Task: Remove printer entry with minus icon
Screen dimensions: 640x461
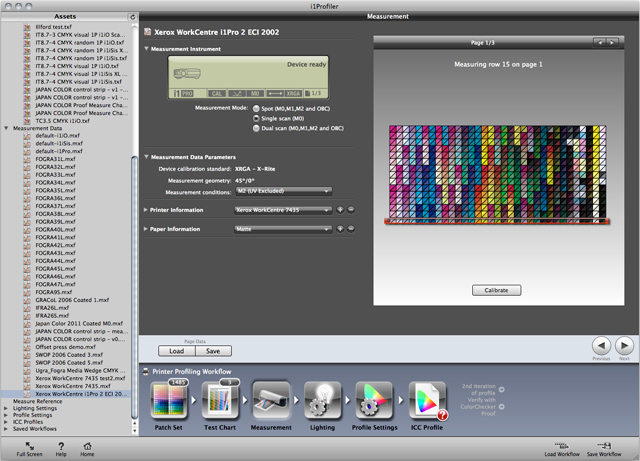Action: [351, 210]
